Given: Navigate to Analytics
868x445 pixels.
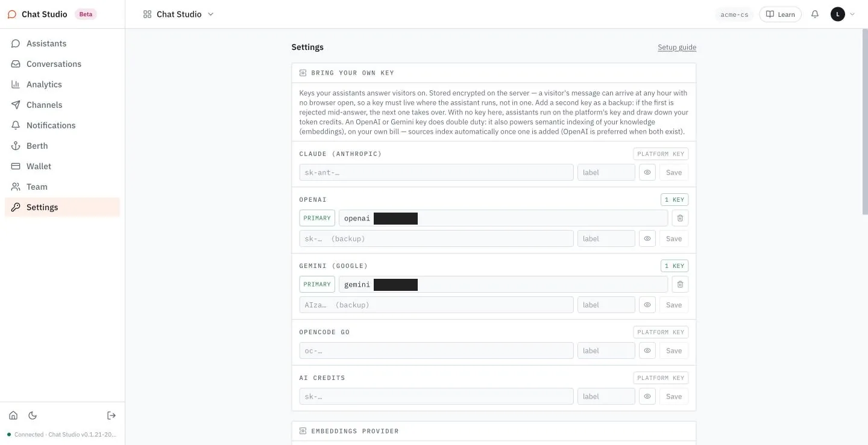Looking at the screenshot, I should (x=63, y=84).
